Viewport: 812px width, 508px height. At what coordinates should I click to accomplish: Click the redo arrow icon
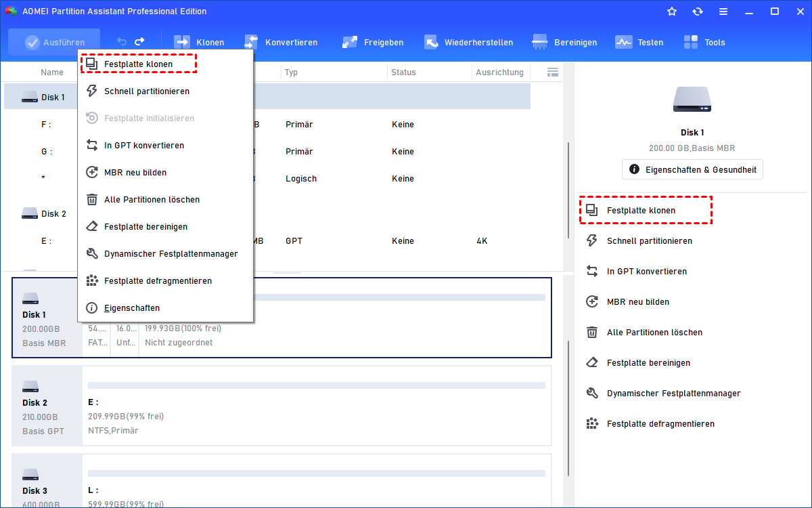[x=140, y=42]
